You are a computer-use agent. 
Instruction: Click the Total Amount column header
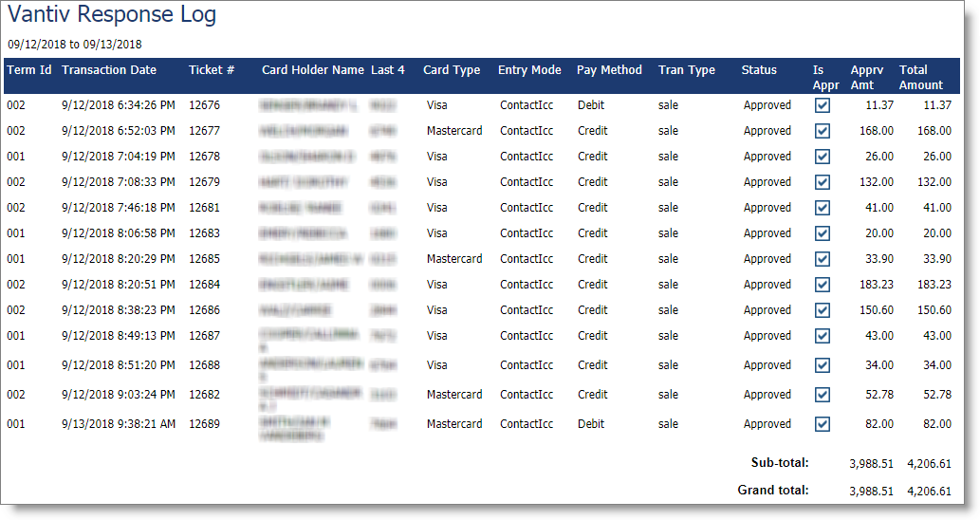pos(920,78)
